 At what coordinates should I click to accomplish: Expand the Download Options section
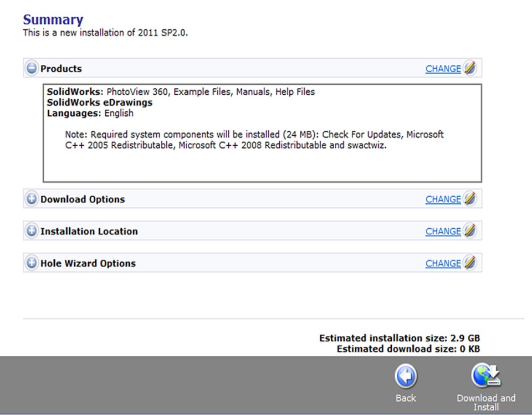click(x=32, y=199)
